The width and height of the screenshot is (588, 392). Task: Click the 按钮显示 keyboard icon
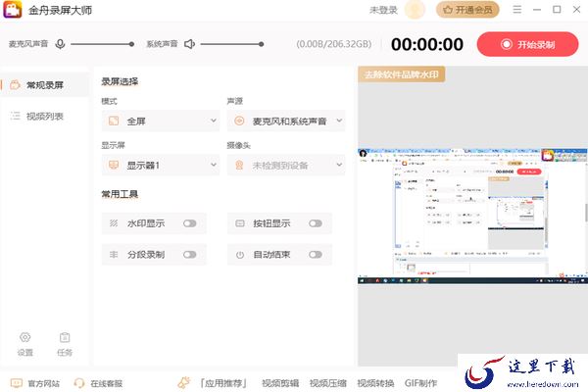pyautogui.click(x=240, y=223)
